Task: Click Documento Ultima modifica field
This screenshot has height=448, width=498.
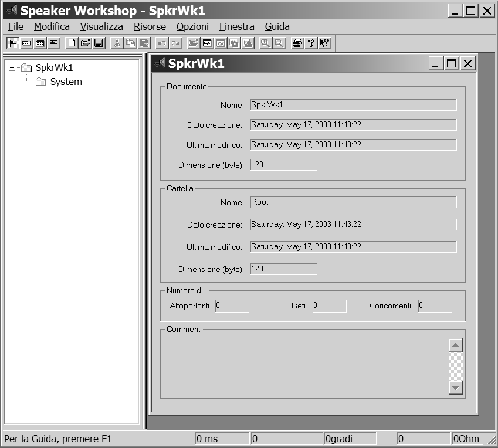Action: click(353, 145)
